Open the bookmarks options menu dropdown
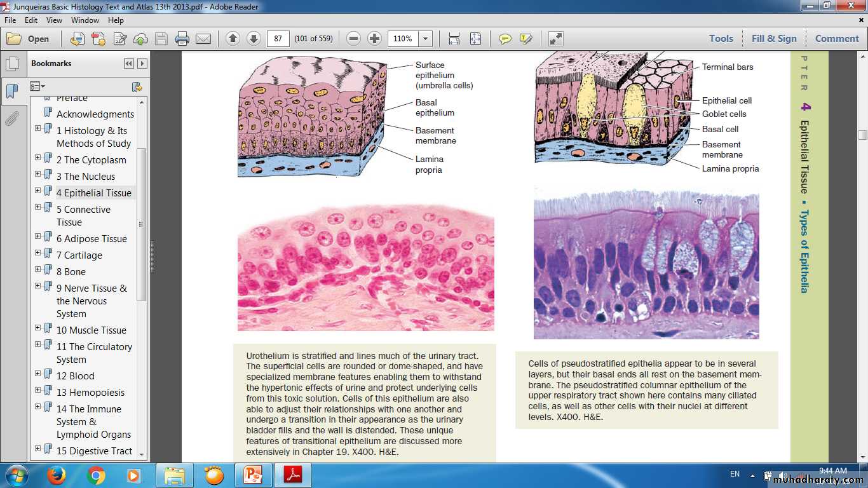 click(x=37, y=86)
